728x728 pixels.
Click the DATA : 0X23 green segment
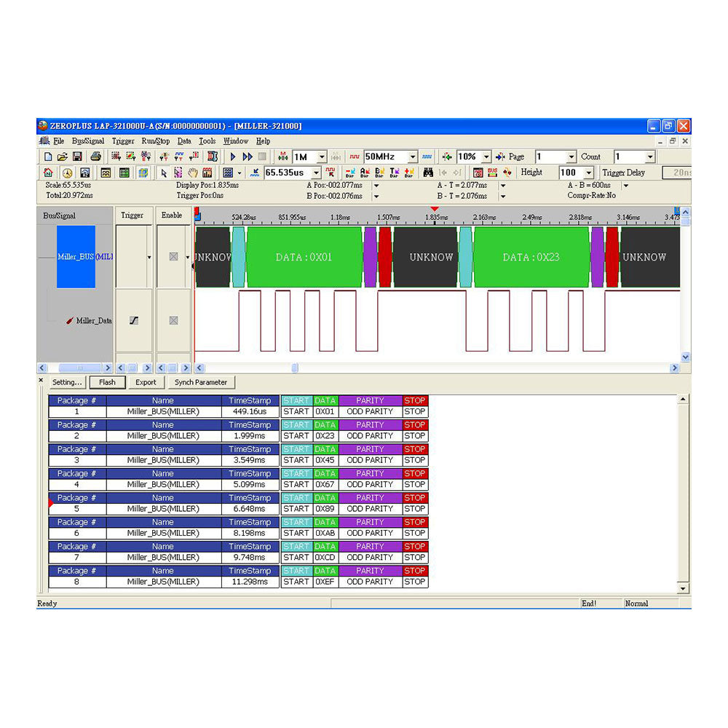[x=531, y=257]
